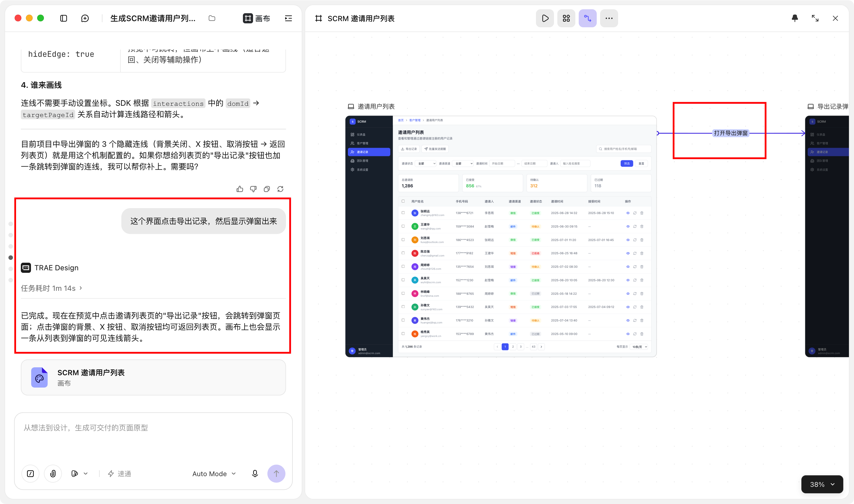The width and height of the screenshot is (854, 504).
Task: Check the checkbox for 陈志强 row
Action: tap(403, 253)
